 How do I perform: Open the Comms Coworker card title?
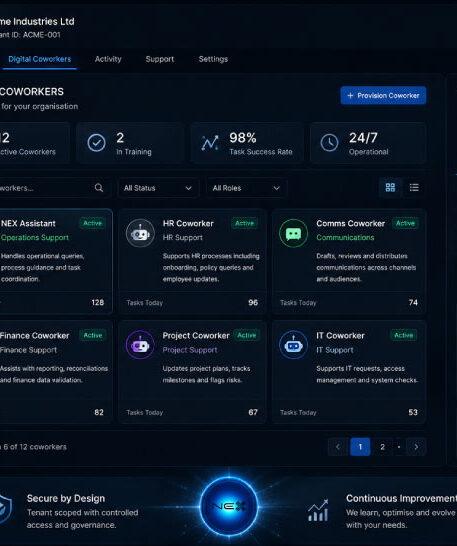[x=350, y=224]
